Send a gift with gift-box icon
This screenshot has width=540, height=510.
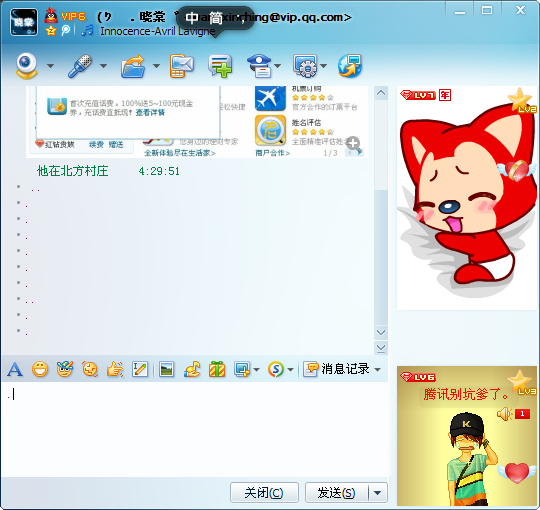click(217, 370)
